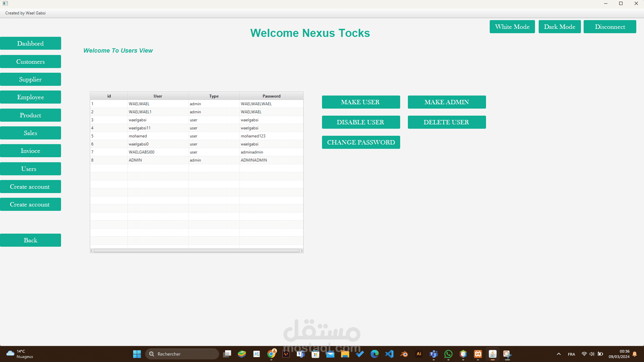Viewport: 644px width, 362px height.
Task: Open Adobe Illustrator taskbar icon
Action: click(x=419, y=354)
